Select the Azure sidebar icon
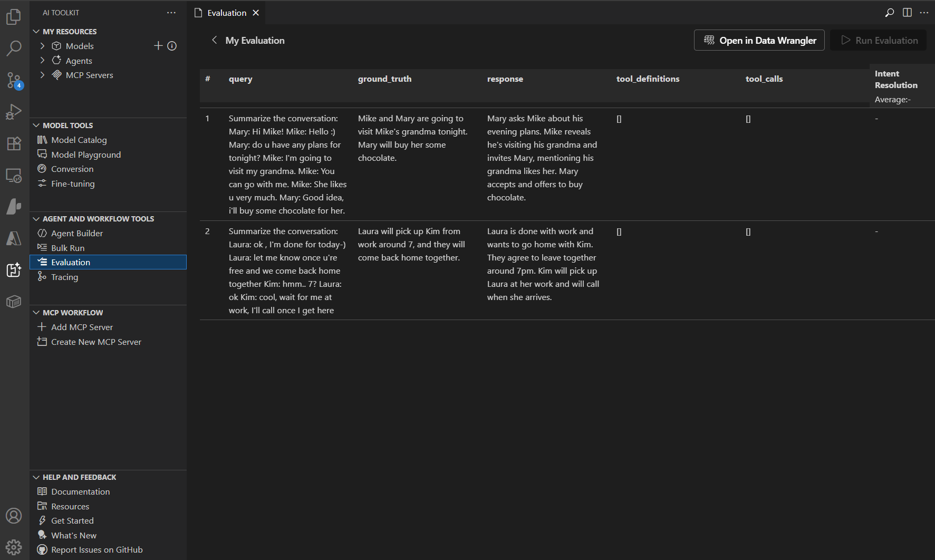Viewport: 935px width, 560px height. click(x=13, y=238)
